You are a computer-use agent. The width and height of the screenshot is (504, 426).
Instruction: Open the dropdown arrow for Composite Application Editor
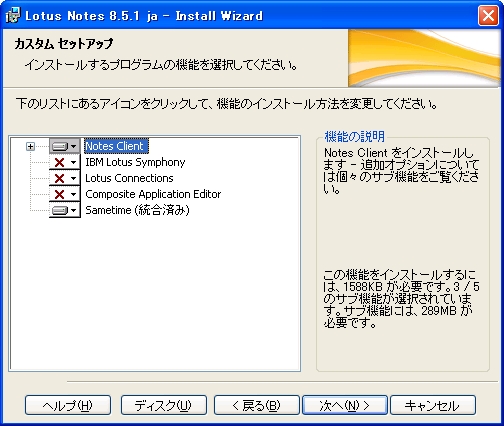(74, 194)
